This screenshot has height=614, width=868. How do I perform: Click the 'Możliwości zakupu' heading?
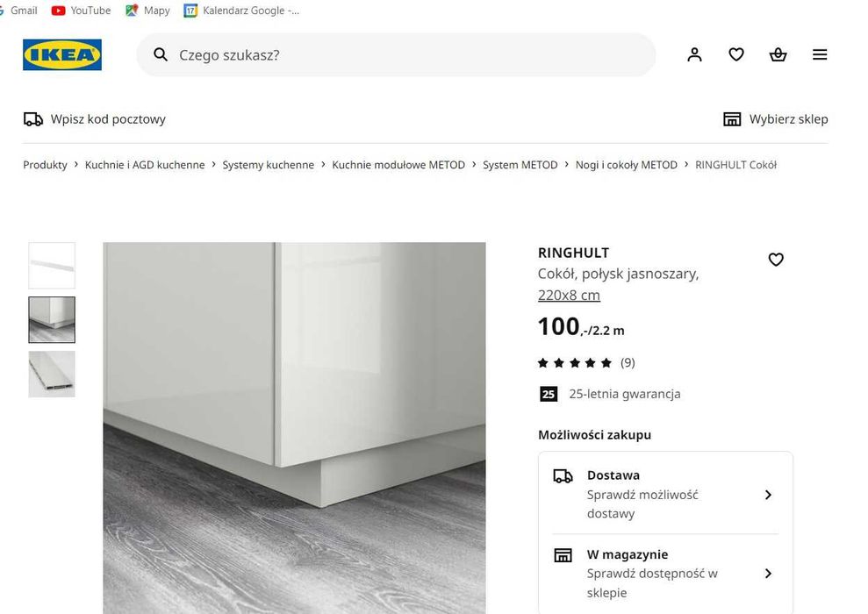pos(594,435)
